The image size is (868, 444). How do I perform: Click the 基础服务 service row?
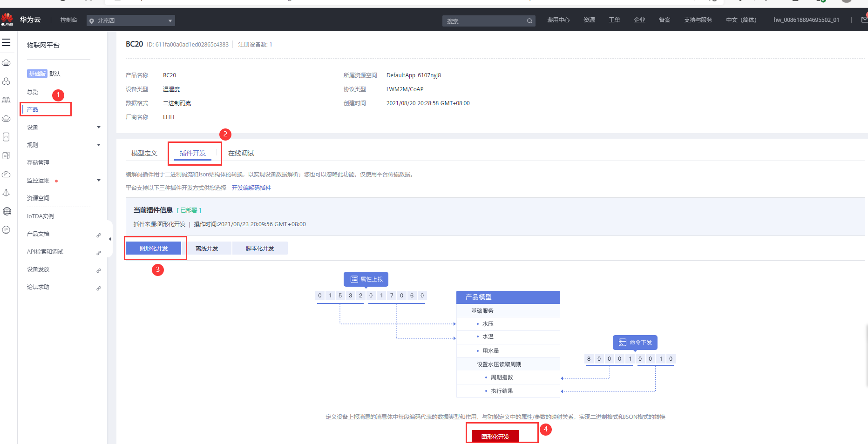pyautogui.click(x=508, y=311)
